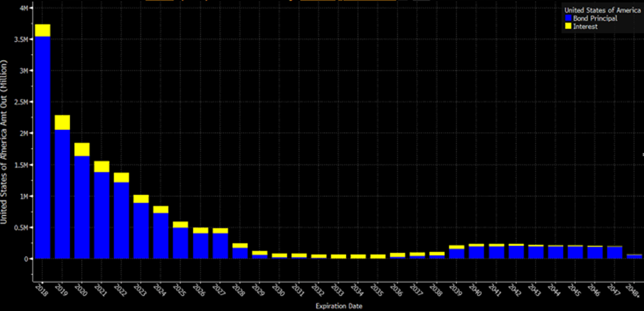Select the blue portion of the 2022 bar
The image size is (644, 311).
[x=121, y=220]
